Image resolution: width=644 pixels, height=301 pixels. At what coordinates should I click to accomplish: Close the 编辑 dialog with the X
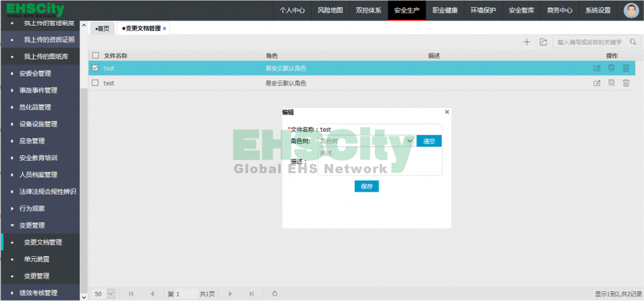[x=447, y=112]
